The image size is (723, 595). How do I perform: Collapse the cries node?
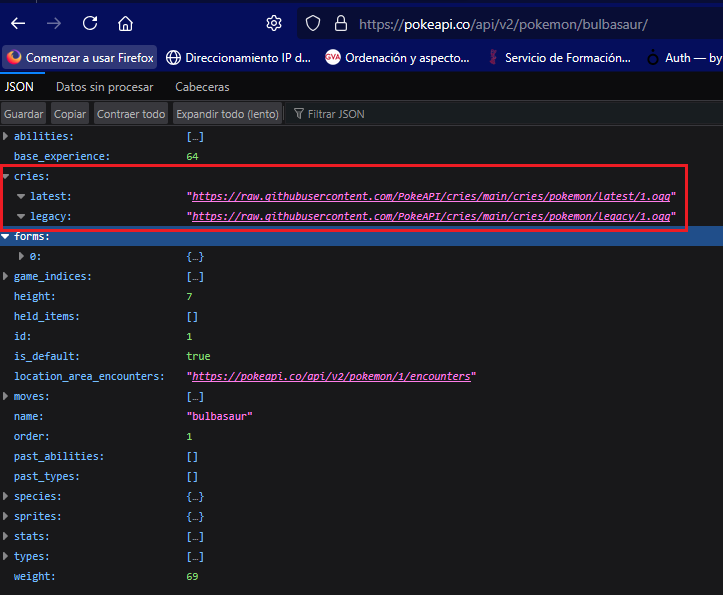point(6,176)
